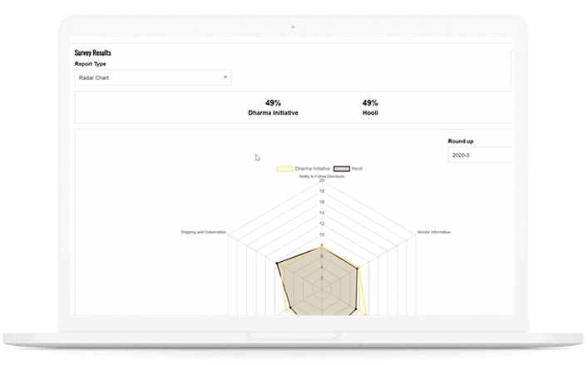Viewport: 588px width, 365px height.
Task: Toggle Hooli legend swatch
Action: pos(342,169)
